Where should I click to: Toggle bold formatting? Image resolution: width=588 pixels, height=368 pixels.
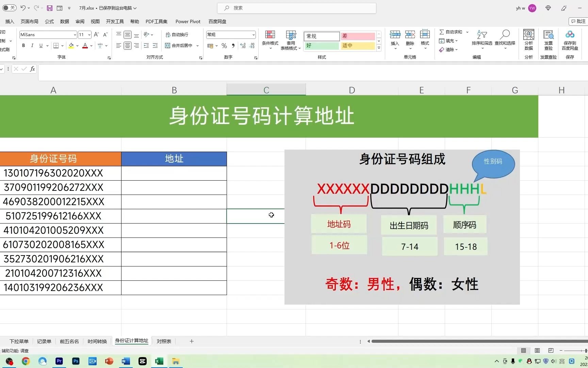point(23,45)
